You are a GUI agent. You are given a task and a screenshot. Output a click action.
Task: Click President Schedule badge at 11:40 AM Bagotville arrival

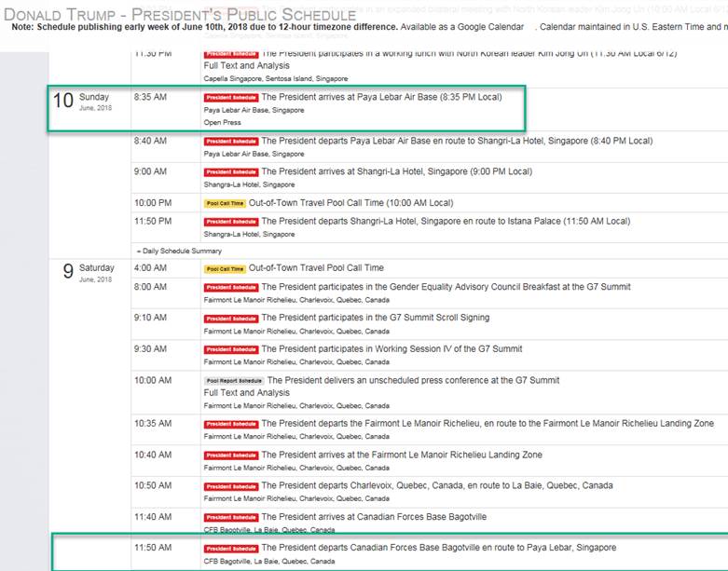coord(231,518)
